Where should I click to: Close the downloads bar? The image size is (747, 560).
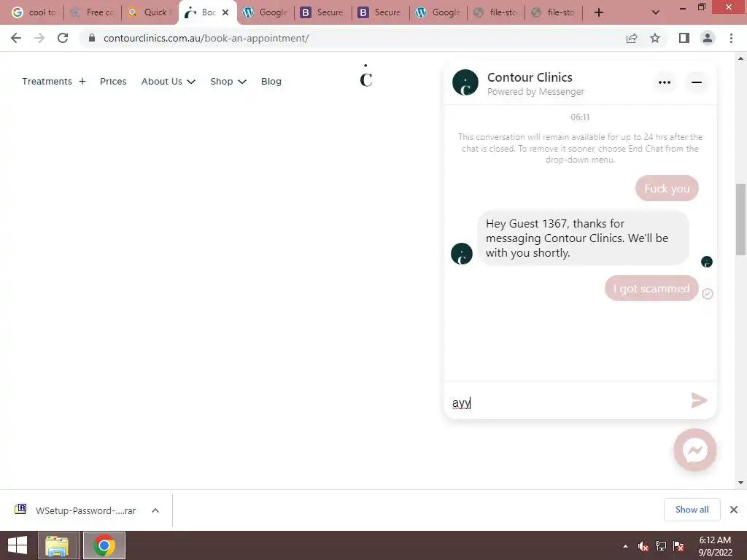click(734, 510)
